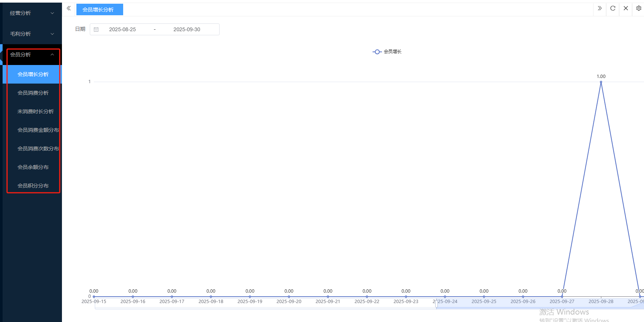
Task: Click the refresh page icon
Action: point(613,8)
